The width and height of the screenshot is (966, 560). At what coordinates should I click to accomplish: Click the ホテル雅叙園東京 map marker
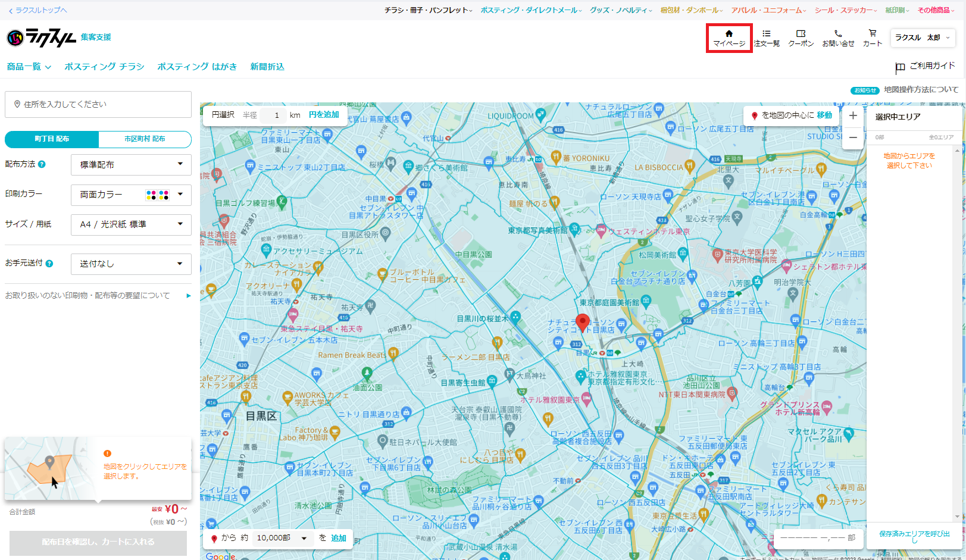[587, 400]
